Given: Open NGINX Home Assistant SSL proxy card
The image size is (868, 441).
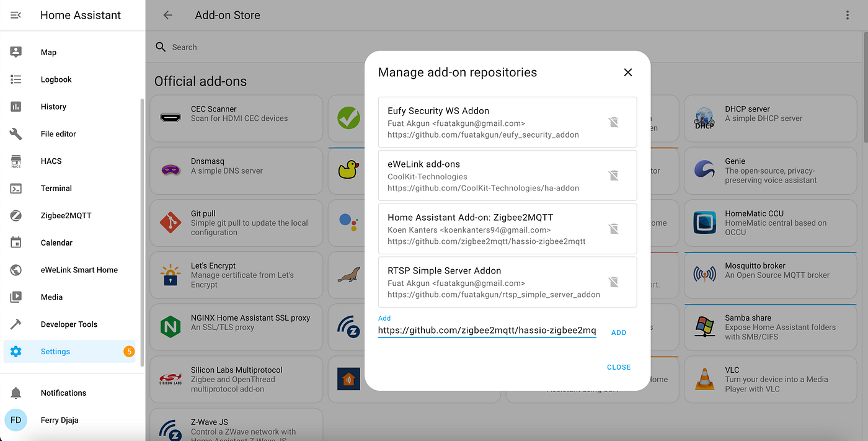Looking at the screenshot, I should (x=236, y=327).
